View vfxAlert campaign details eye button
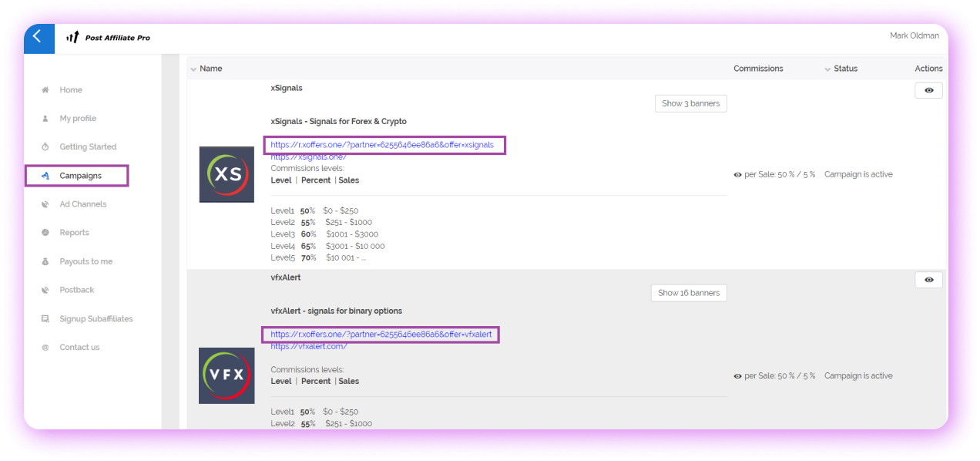The height and width of the screenshot is (461, 980). tap(928, 280)
